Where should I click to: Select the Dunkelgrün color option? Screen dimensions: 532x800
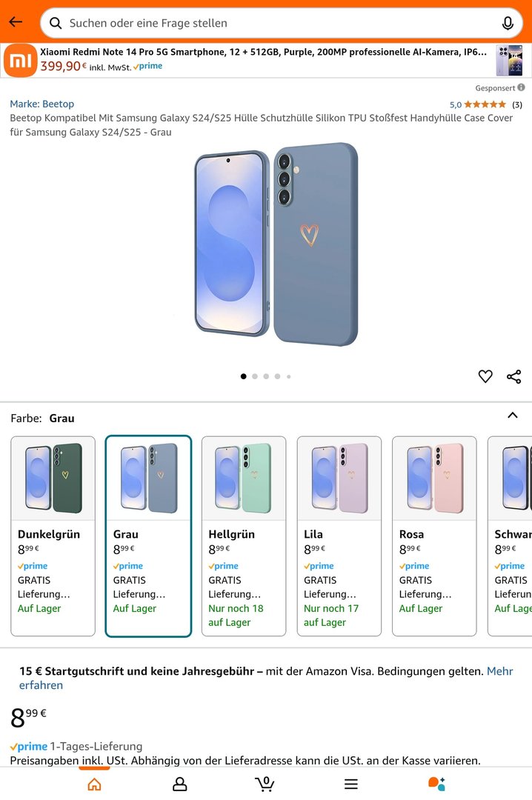click(x=53, y=535)
